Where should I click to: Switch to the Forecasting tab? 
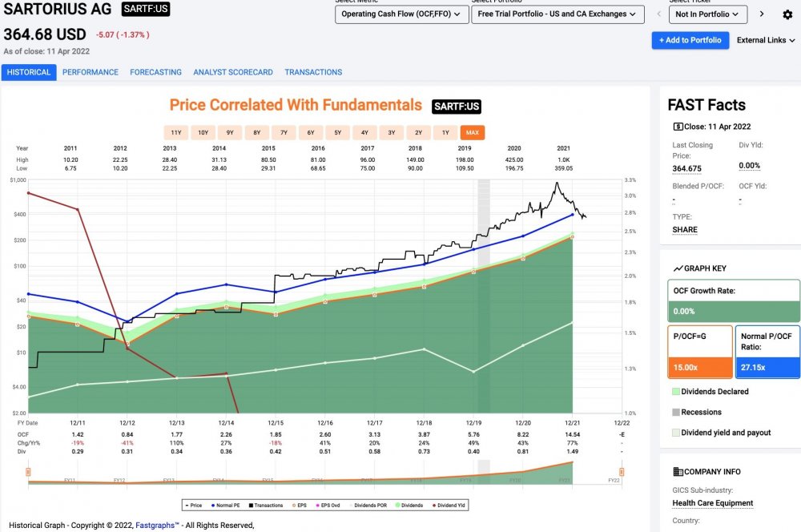pyautogui.click(x=155, y=72)
